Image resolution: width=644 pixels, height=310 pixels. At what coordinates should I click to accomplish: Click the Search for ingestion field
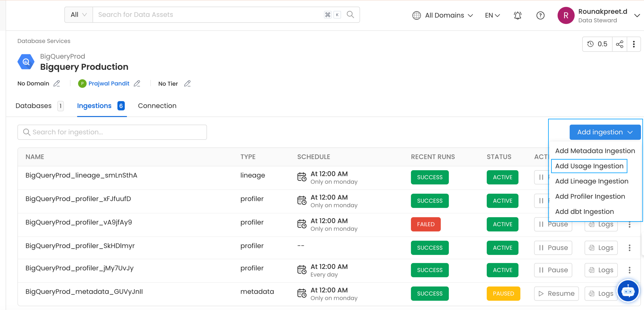(112, 132)
